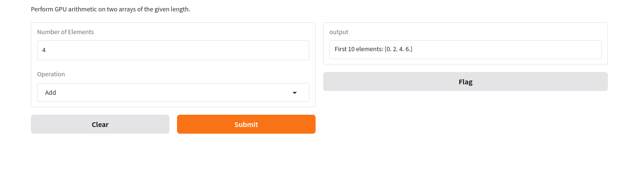Submit the form to run the computation
This screenshot has width=644, height=191.
(x=246, y=124)
